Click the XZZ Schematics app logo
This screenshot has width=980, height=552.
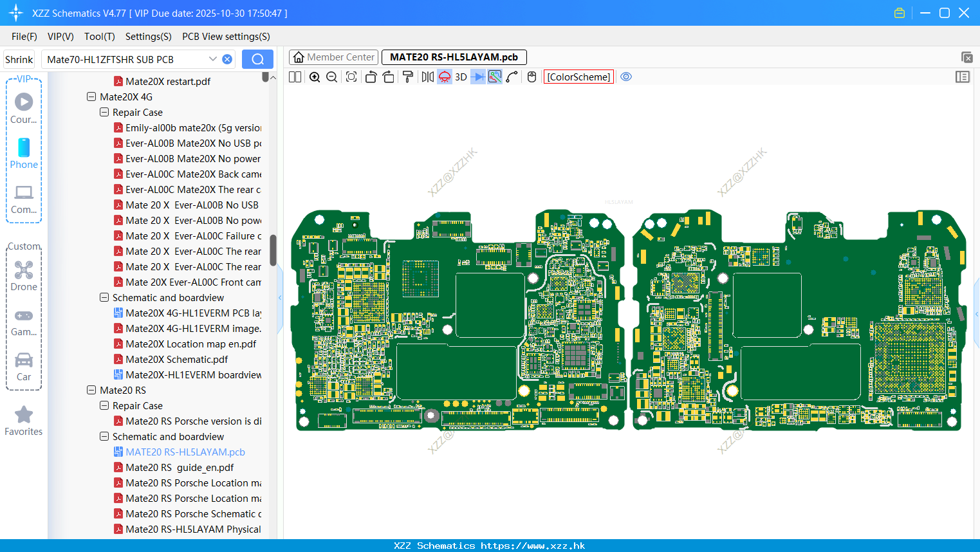pyautogui.click(x=15, y=13)
